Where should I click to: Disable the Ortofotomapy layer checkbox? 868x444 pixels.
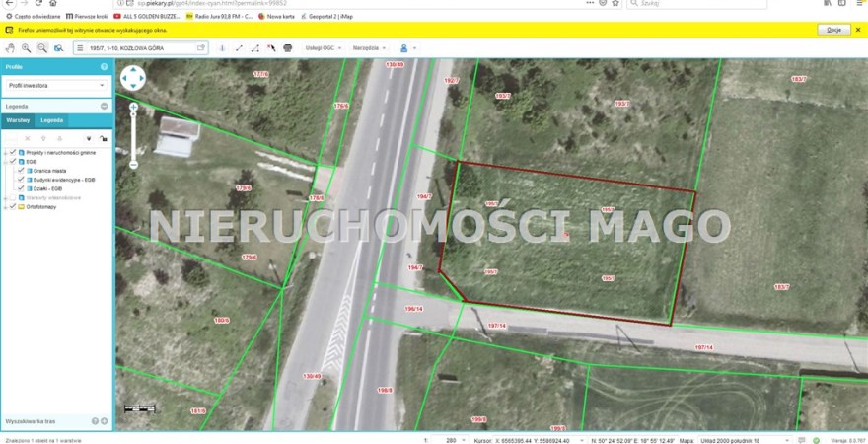click(12, 206)
